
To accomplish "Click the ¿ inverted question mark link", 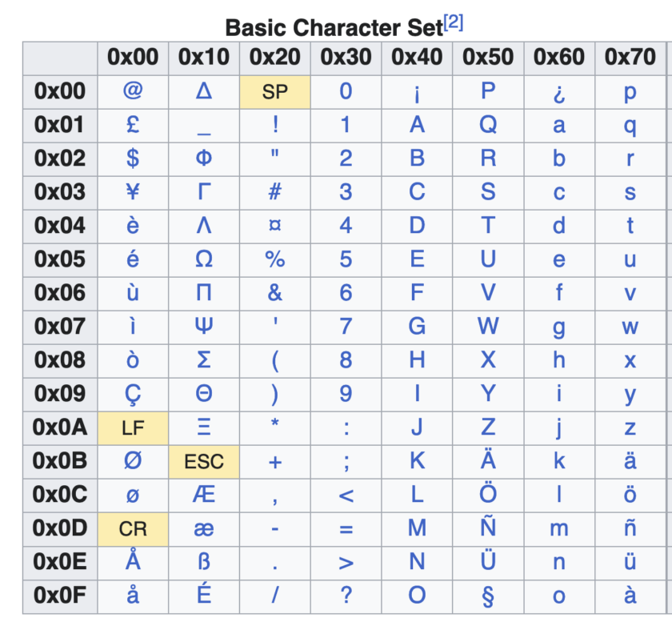I will (559, 93).
